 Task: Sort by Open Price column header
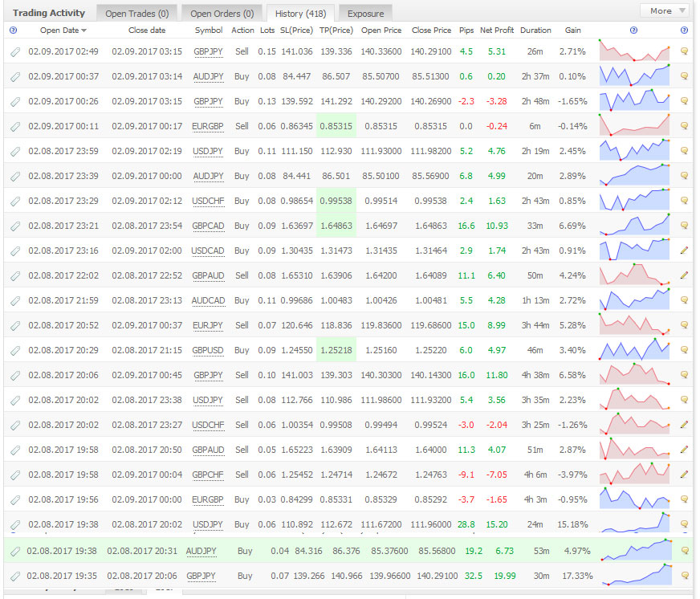point(381,30)
